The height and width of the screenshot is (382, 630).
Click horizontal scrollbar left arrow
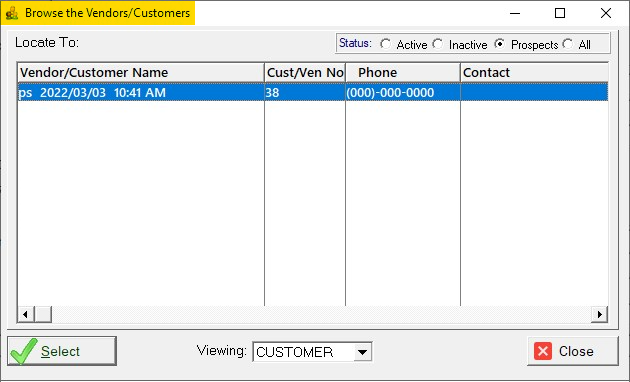[26, 314]
